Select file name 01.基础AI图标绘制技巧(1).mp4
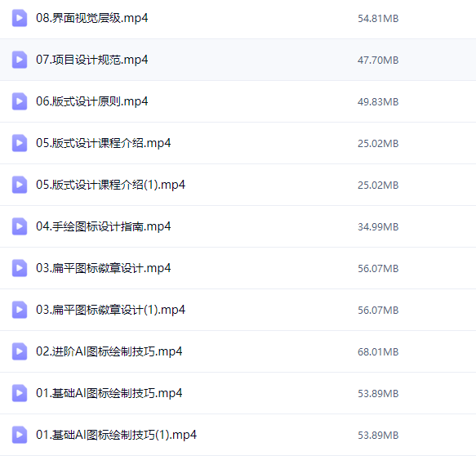This screenshot has width=476, height=456. tap(116, 435)
